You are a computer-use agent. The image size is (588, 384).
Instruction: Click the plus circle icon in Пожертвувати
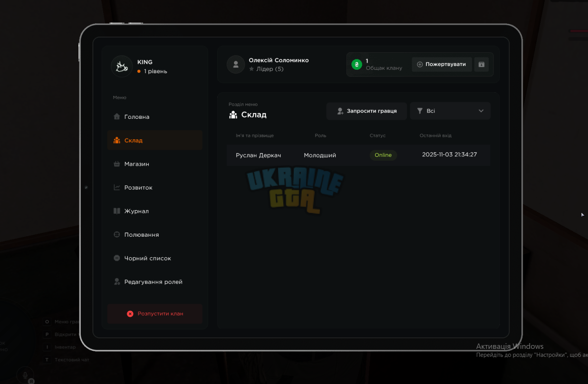420,64
